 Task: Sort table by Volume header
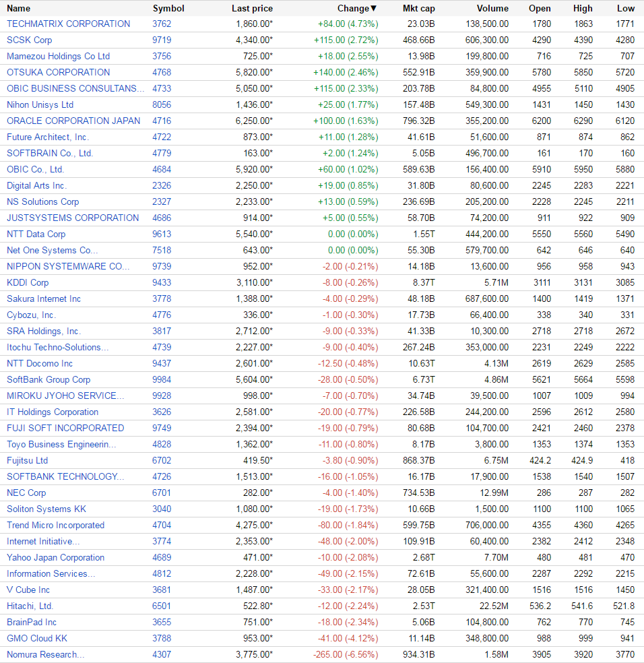point(492,9)
